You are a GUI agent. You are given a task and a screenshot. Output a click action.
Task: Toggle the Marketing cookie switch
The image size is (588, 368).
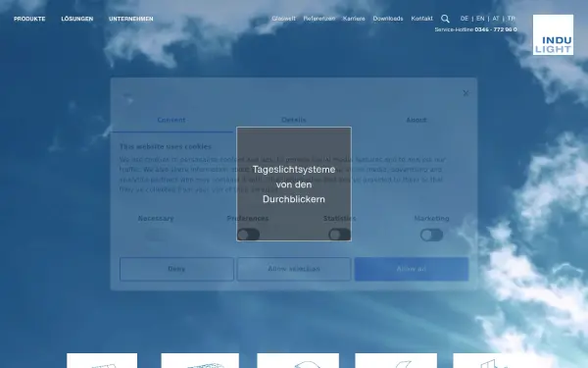click(431, 236)
